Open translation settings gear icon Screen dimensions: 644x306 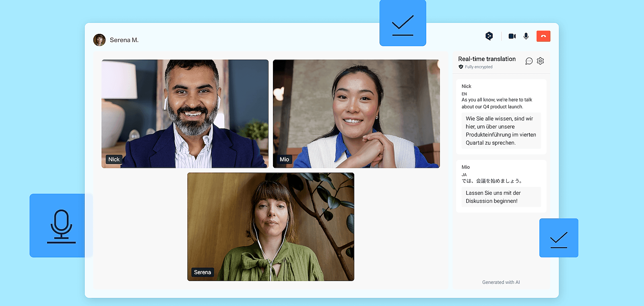pos(541,61)
